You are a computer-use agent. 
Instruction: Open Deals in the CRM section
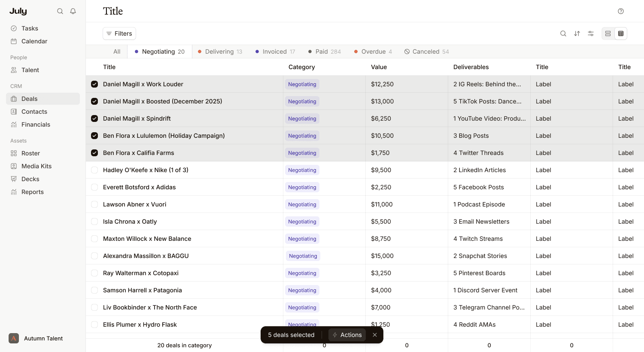pos(43,99)
